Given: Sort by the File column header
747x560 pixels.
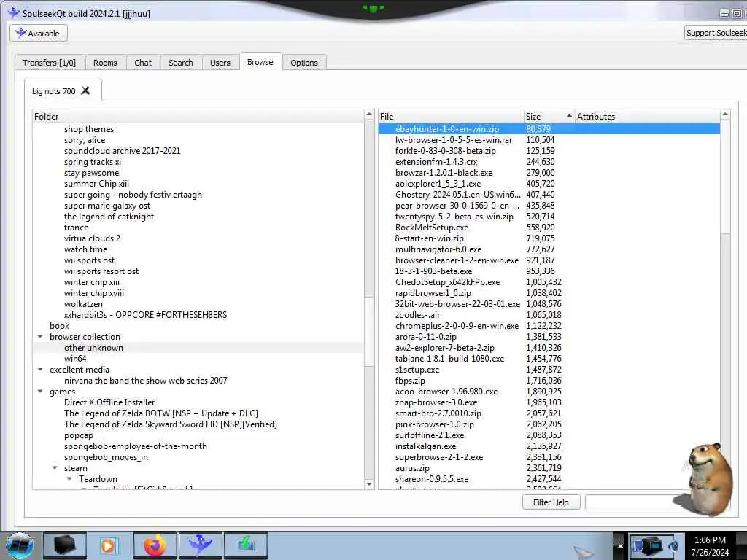Looking at the screenshot, I should 451,117.
